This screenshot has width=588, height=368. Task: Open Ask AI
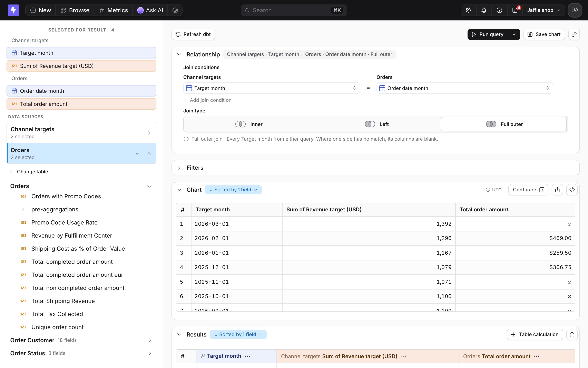click(x=150, y=10)
